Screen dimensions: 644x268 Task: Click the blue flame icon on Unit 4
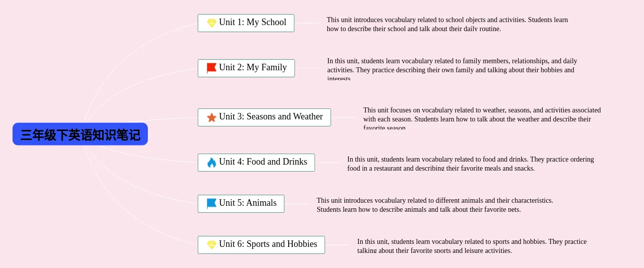(x=211, y=162)
